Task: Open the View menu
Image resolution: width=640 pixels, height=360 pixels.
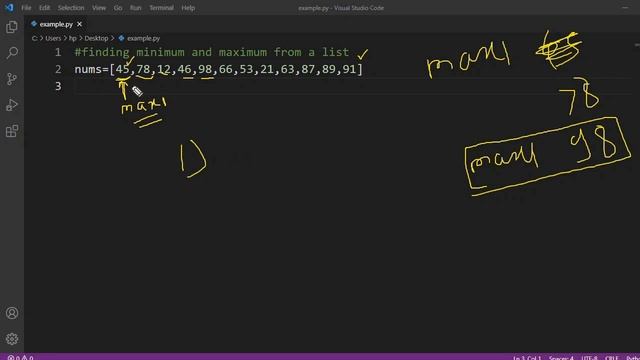Action: pyautogui.click(x=99, y=8)
